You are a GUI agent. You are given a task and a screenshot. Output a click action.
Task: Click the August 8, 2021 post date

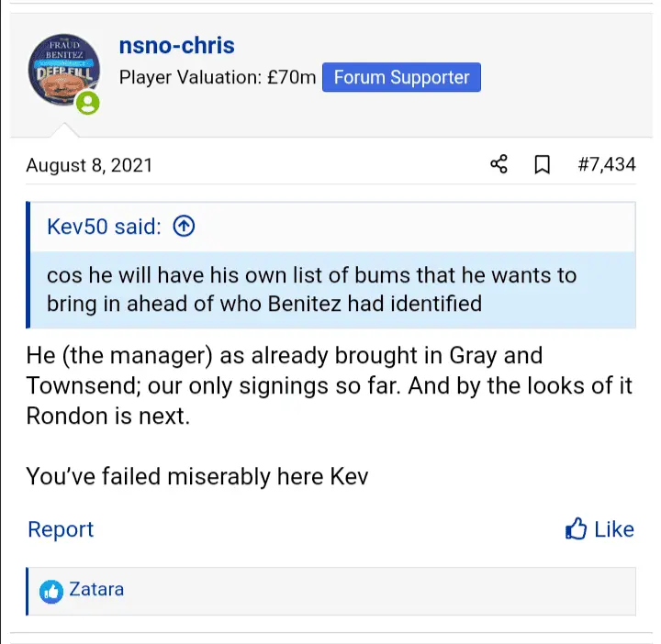coord(89,165)
